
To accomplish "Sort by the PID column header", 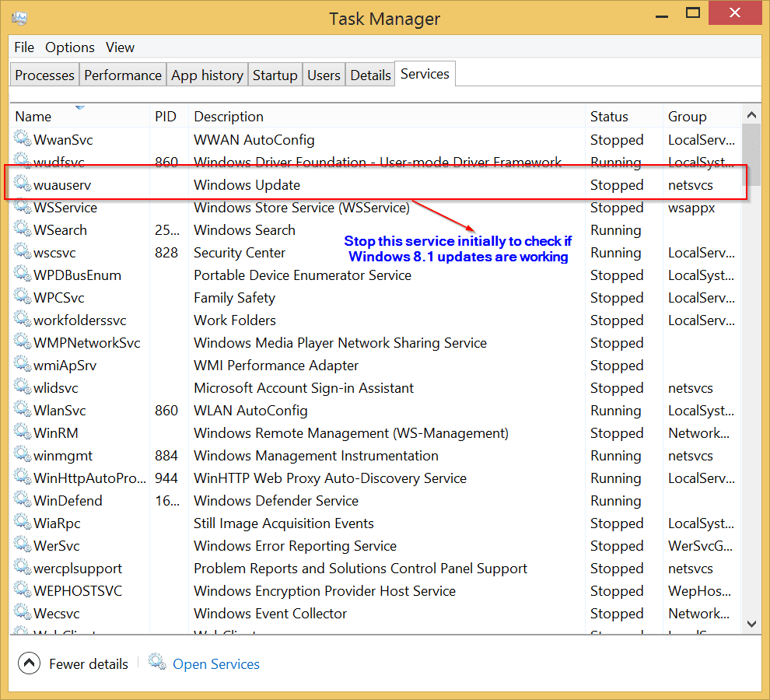I will [x=166, y=117].
